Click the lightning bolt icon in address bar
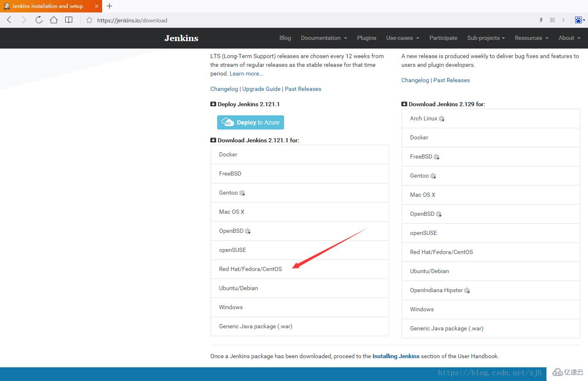The width and height of the screenshot is (588, 381). [x=541, y=20]
